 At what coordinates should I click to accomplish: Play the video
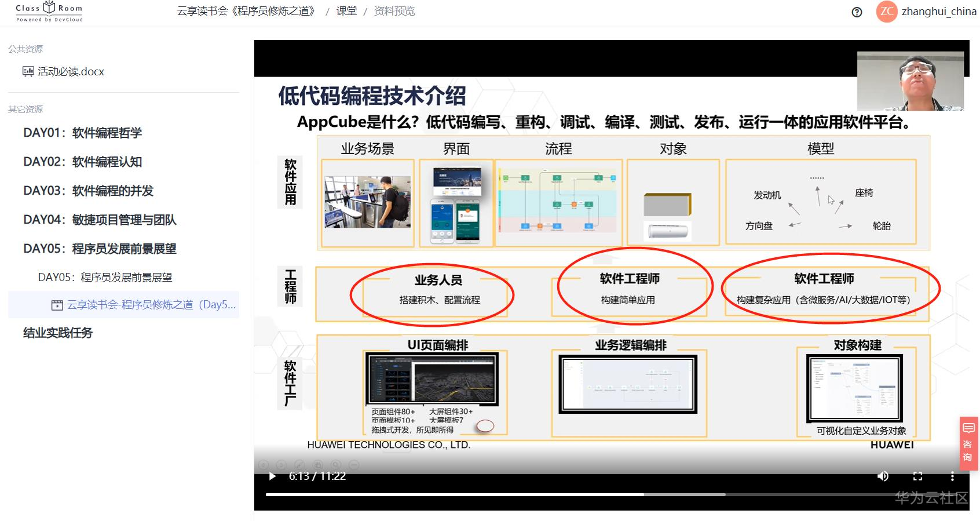272,476
